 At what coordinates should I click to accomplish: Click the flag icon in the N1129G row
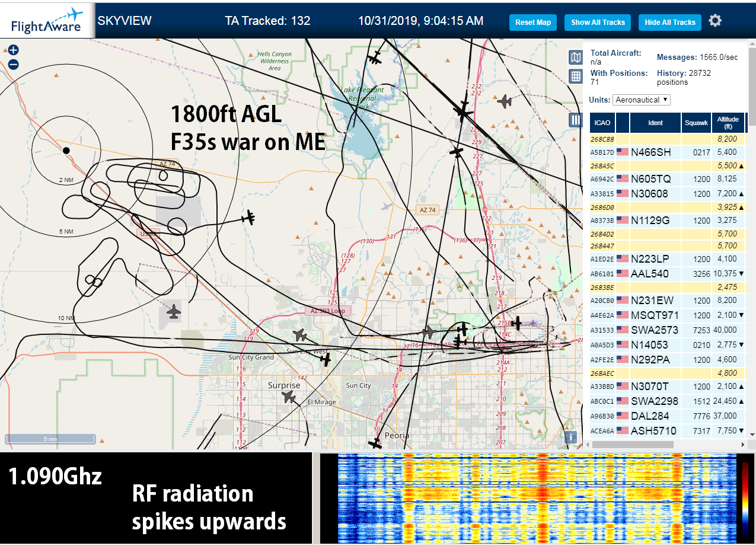click(622, 221)
